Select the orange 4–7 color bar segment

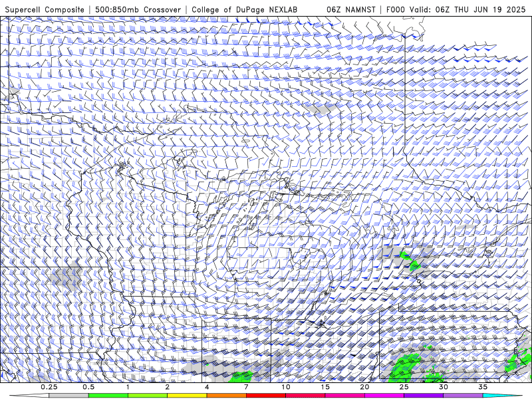click(227, 396)
